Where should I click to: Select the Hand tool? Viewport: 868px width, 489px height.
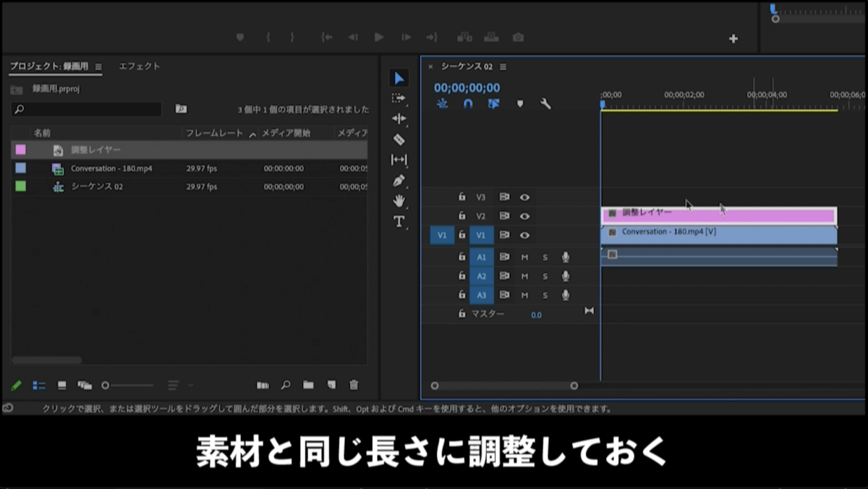click(399, 201)
